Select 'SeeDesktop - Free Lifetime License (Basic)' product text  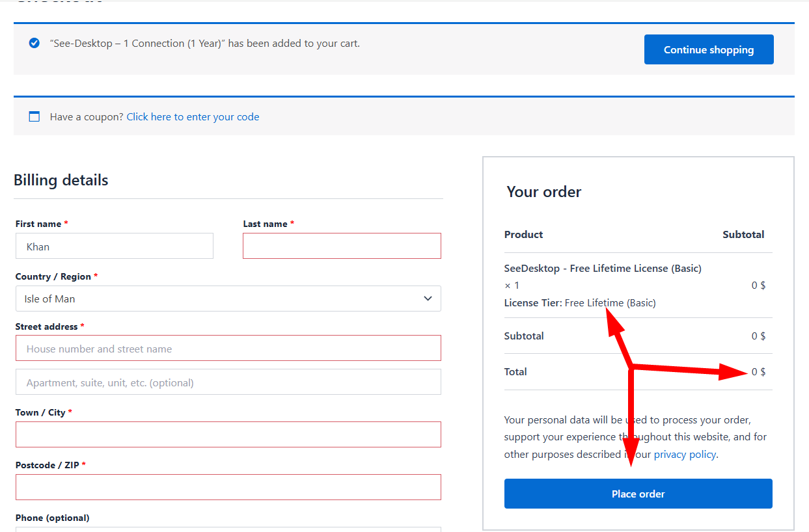pos(603,268)
